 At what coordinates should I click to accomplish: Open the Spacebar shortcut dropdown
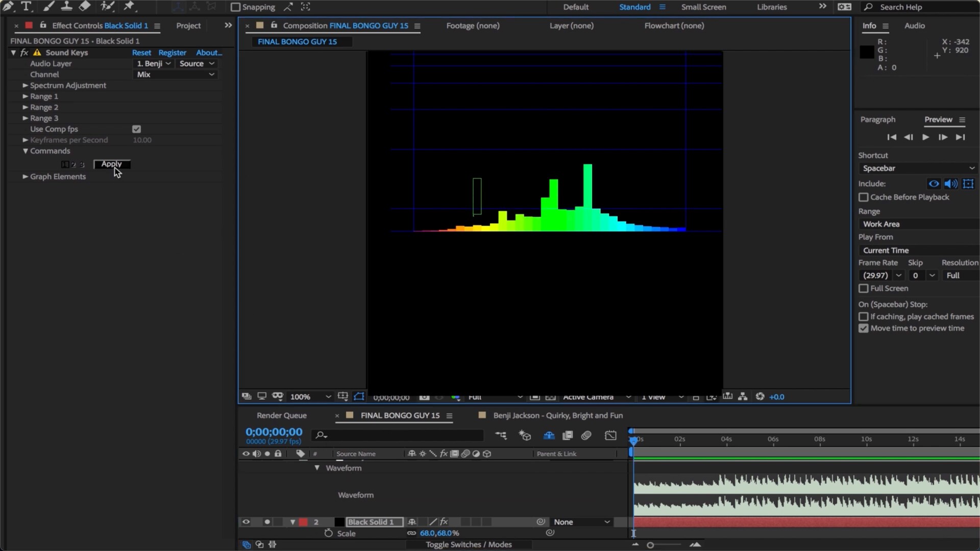pos(918,168)
